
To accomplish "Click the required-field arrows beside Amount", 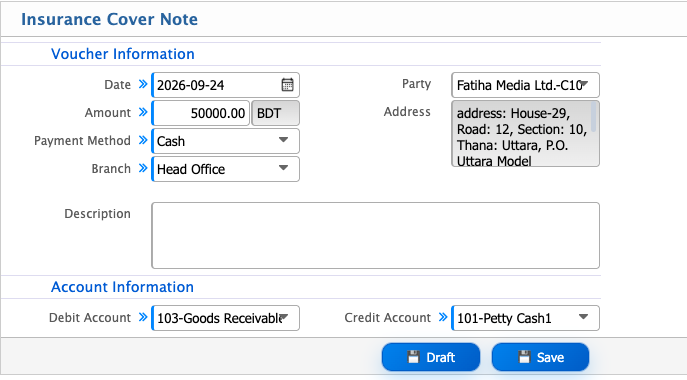I will tap(143, 112).
